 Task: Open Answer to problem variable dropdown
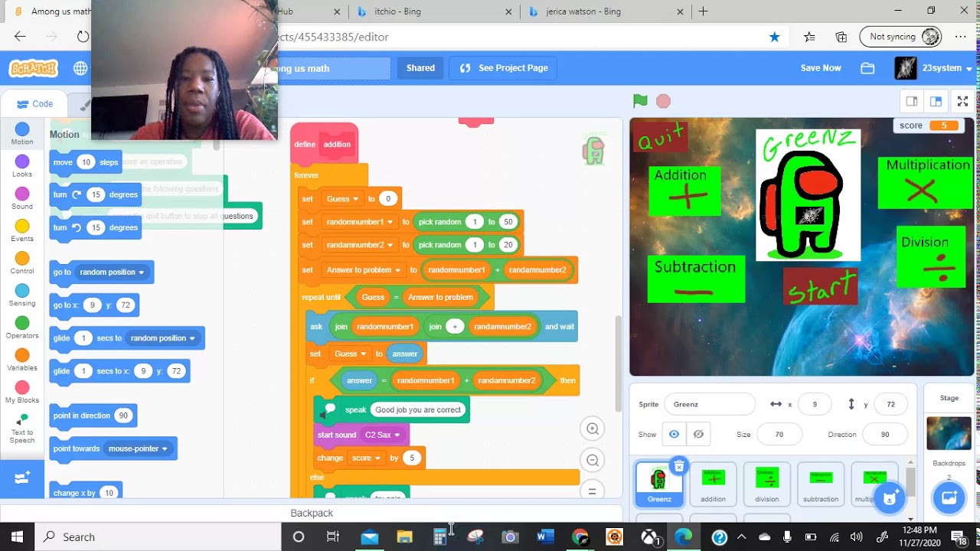[364, 270]
